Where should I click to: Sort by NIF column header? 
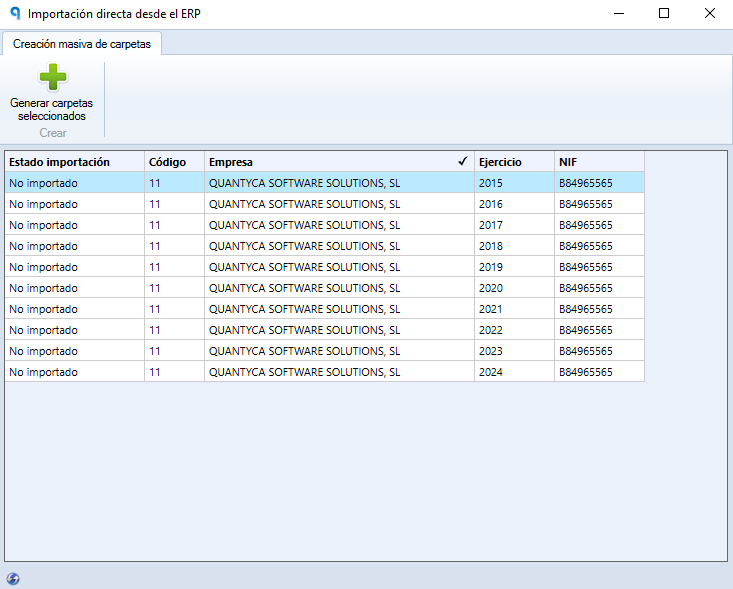[x=599, y=162]
